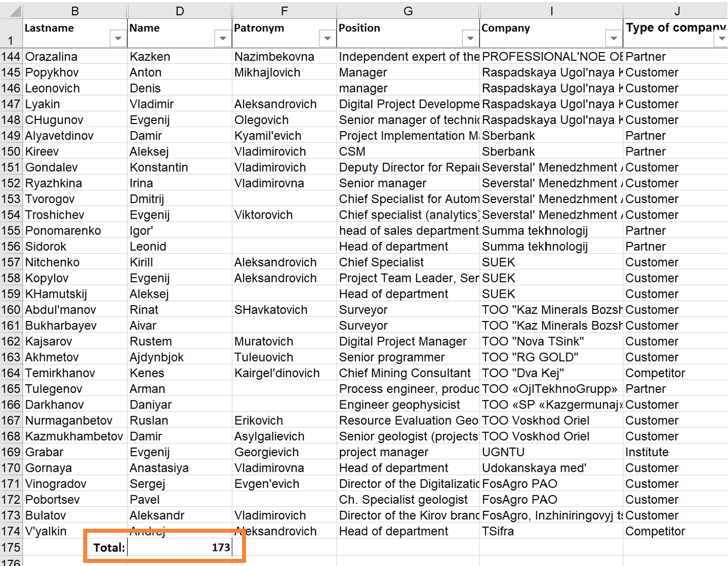Select the PROFESSIONAL'NOE company cell

pos(551,56)
